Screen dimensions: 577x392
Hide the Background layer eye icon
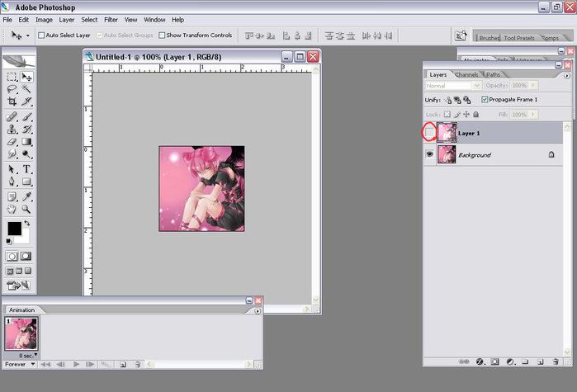[x=429, y=154]
